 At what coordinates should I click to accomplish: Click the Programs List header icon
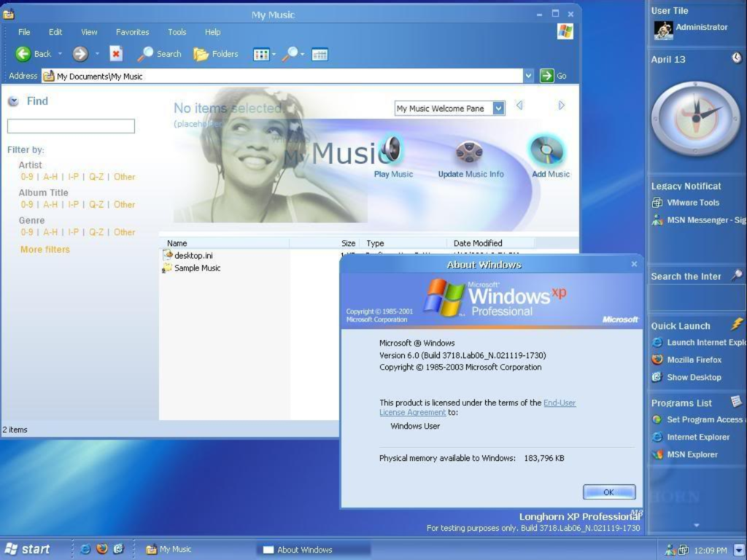pos(737,402)
